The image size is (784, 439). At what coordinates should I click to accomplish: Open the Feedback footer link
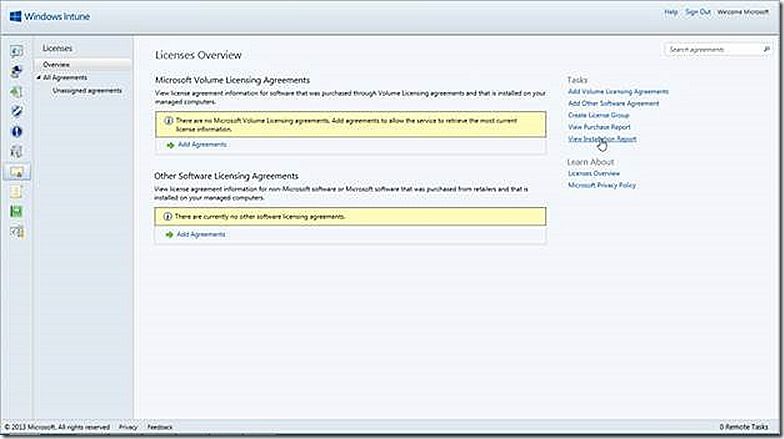click(160, 427)
